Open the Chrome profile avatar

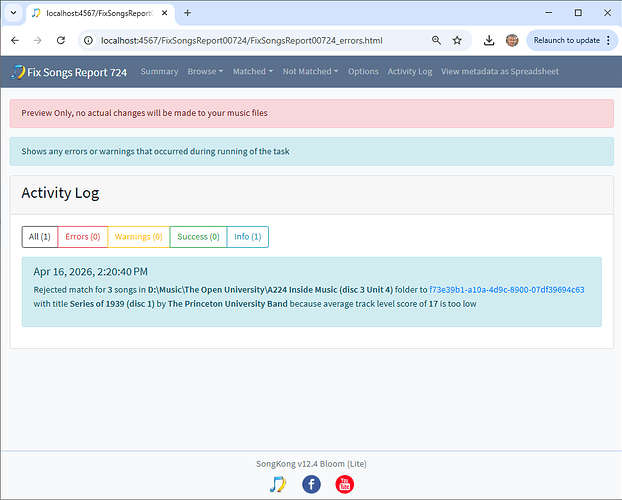pyautogui.click(x=512, y=41)
